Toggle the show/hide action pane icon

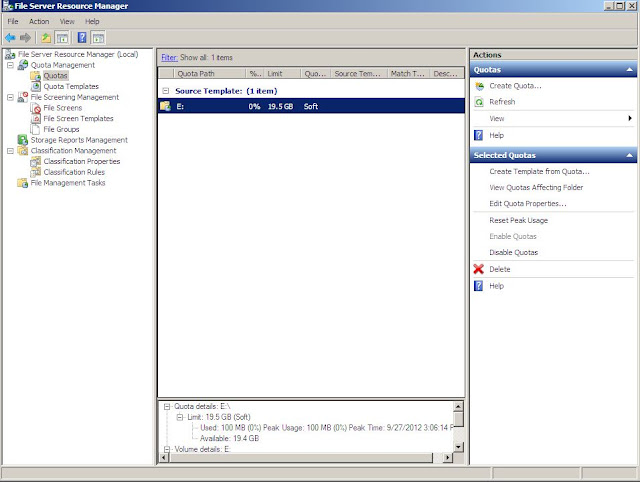coord(98,38)
